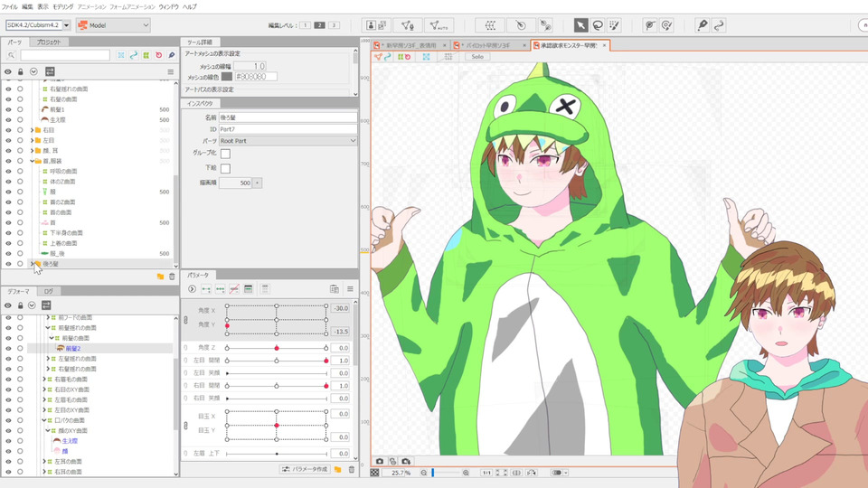Collapse 首,服装 folder in Parts
The image size is (868, 488).
pos(32,161)
